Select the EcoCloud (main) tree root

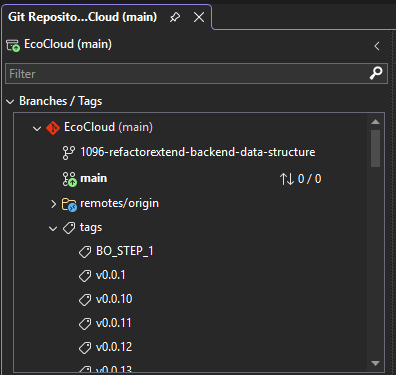pos(108,127)
